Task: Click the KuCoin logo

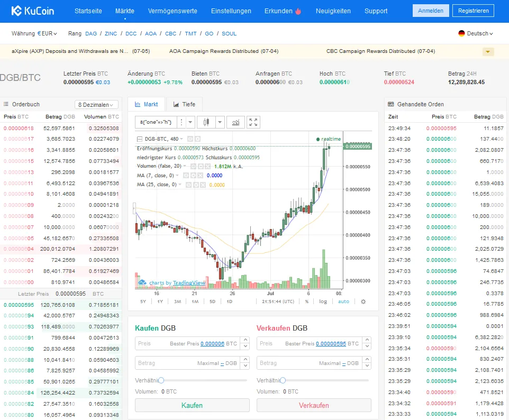Action: (x=33, y=11)
